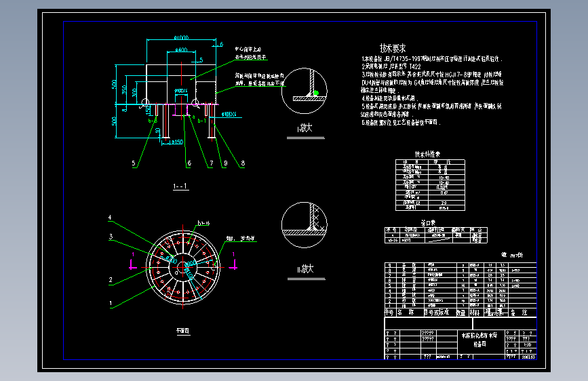Select the ø150 dimension text

[x=176, y=142]
